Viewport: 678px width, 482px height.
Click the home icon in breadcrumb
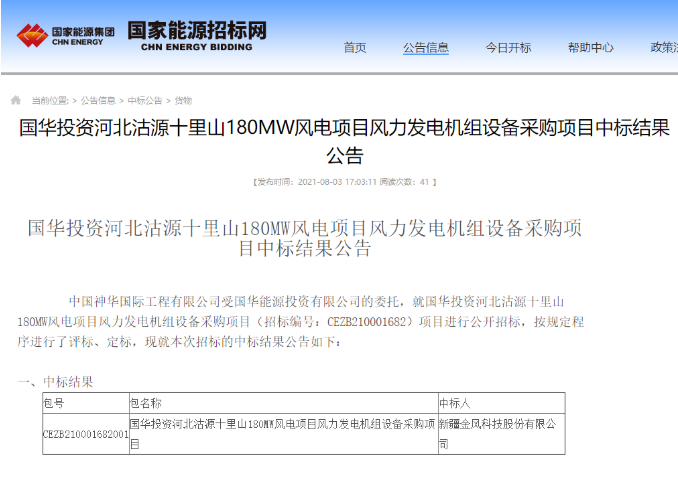[16, 100]
